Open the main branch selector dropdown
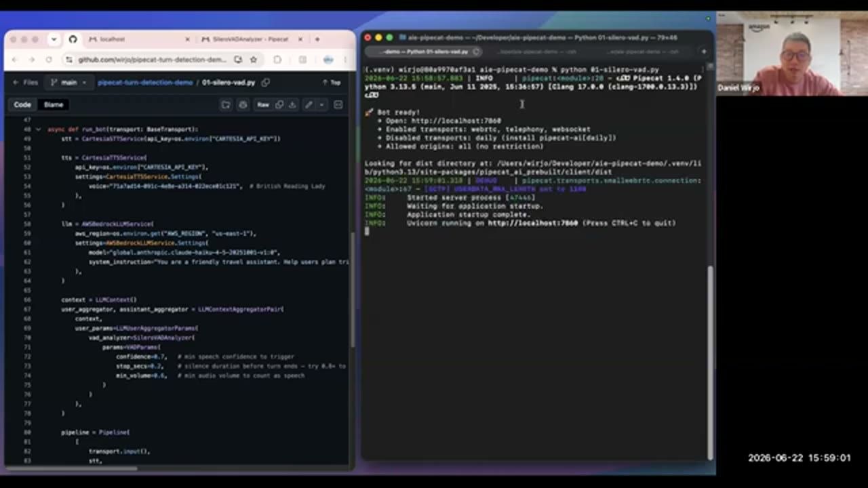Image resolution: width=868 pixels, height=488 pixels. (x=68, y=83)
